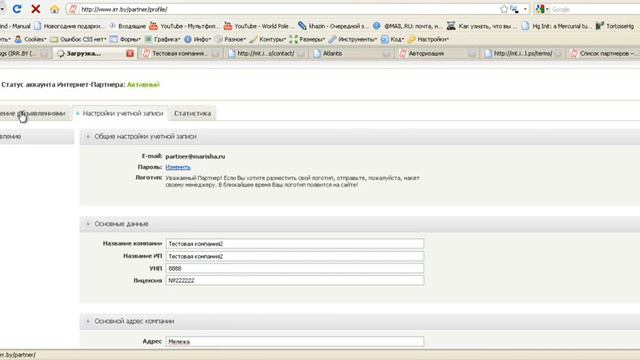Viewport: 640px width, 360px height.
Task: Open Инструменты toolbar menu
Action: tap(353, 39)
